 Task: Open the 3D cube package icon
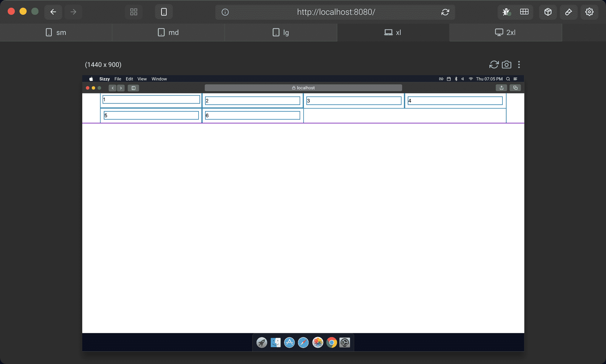pyautogui.click(x=548, y=12)
